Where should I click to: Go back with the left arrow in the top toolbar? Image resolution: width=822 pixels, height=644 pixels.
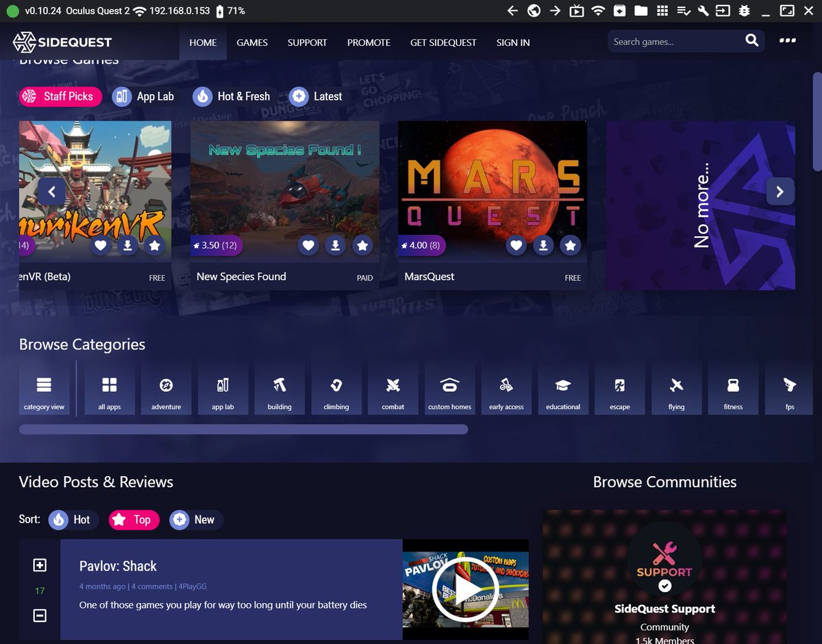(512, 11)
